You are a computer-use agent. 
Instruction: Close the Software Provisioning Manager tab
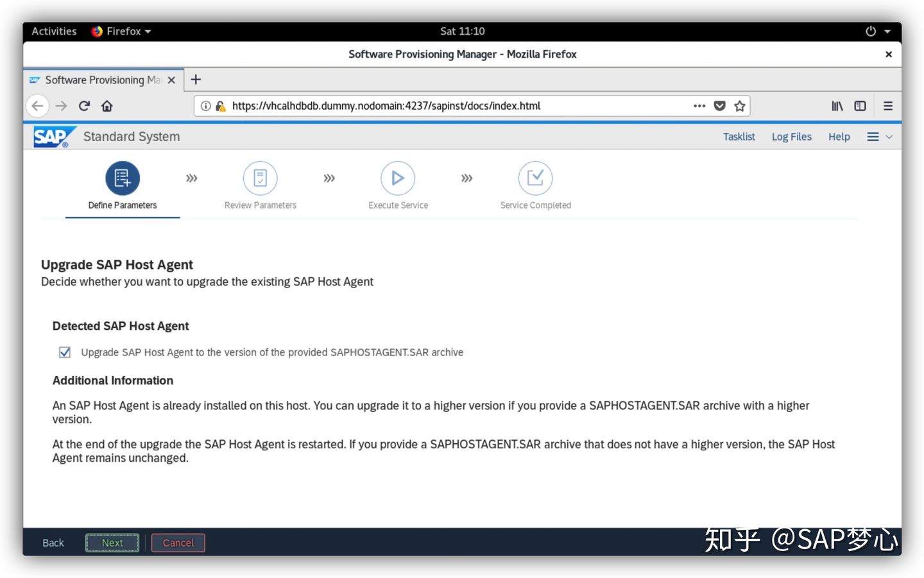coord(171,80)
